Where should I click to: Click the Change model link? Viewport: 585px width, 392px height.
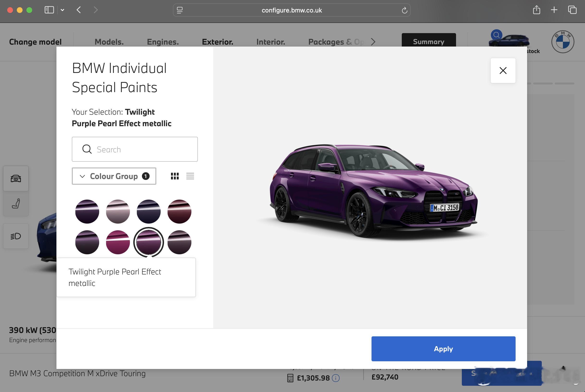coord(35,42)
